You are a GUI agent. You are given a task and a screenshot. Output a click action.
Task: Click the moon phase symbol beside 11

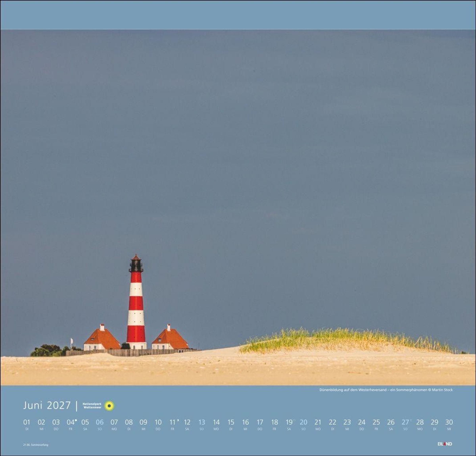[178, 420]
